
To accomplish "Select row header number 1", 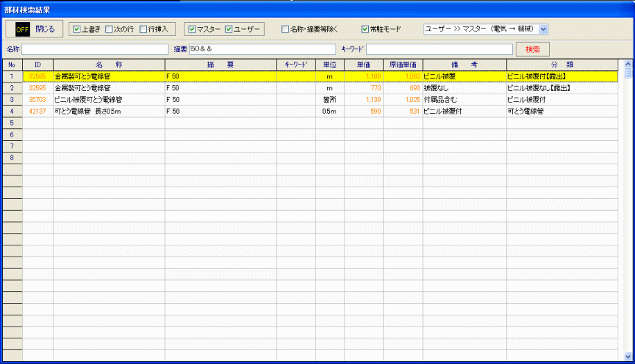I will [12, 76].
